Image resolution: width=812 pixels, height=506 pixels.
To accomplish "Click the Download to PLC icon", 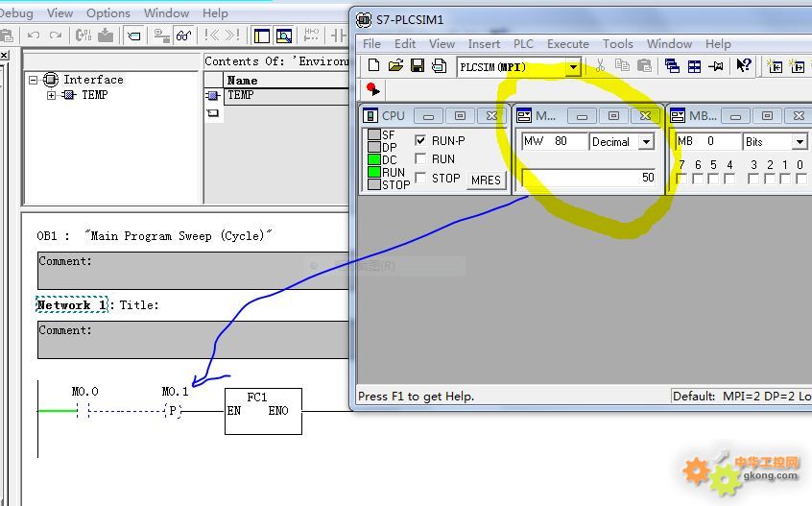I will pos(106,35).
